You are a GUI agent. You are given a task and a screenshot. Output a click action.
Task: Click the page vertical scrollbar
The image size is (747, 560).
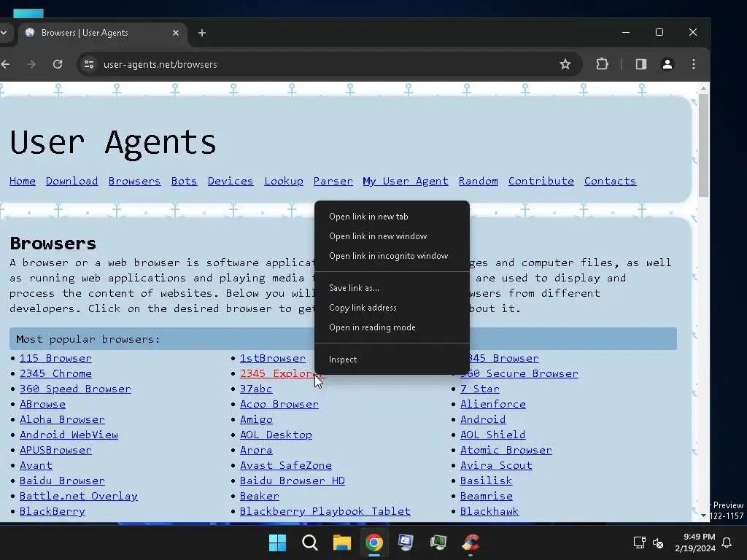[x=704, y=145]
